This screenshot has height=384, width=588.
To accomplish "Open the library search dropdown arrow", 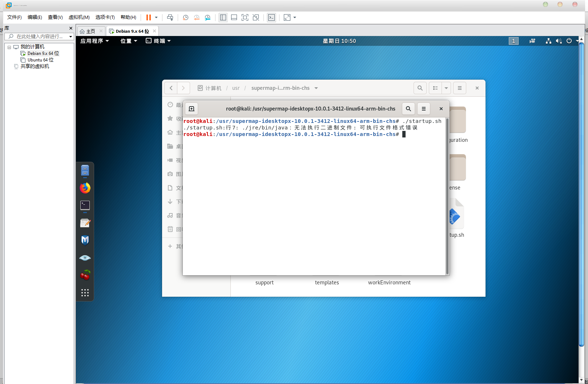I will coord(71,36).
